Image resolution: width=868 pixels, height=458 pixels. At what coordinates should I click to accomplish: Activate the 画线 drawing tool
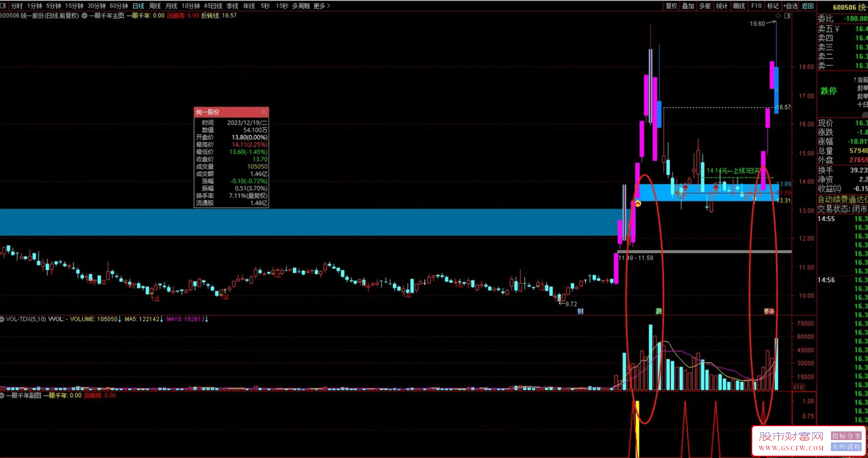(739, 6)
